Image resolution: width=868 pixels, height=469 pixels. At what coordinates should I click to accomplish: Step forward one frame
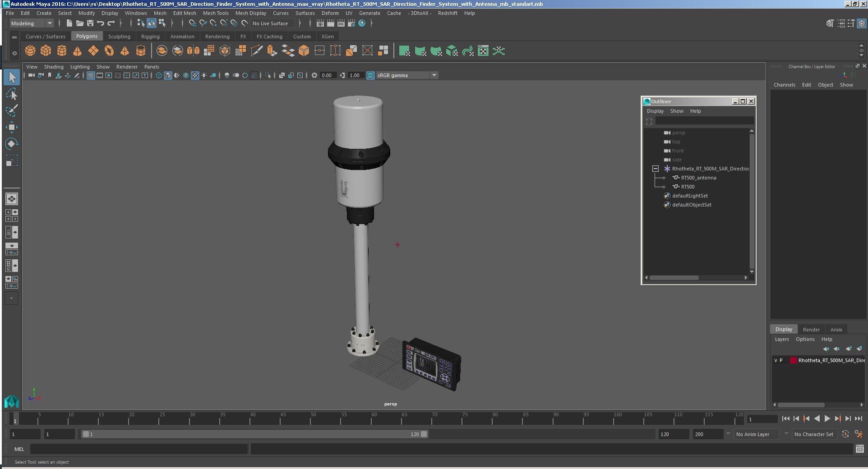click(x=848, y=418)
